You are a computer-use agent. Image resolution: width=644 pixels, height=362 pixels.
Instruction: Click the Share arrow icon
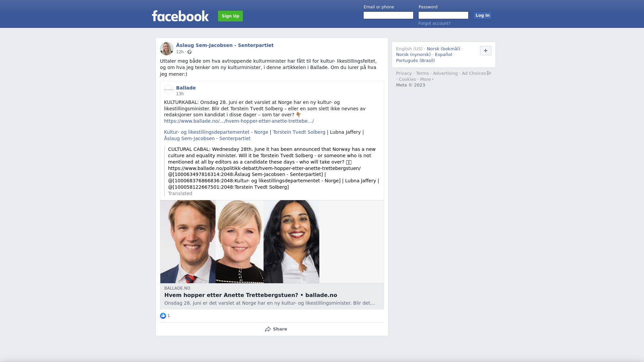(268, 329)
